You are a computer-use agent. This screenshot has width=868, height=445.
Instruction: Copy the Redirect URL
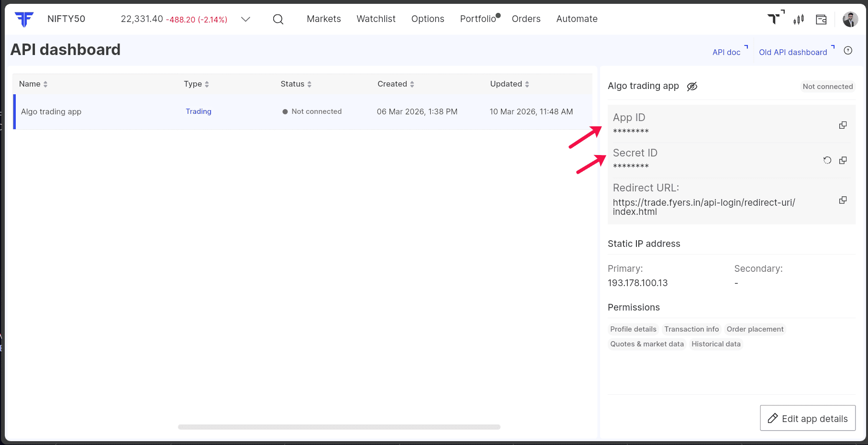click(843, 200)
